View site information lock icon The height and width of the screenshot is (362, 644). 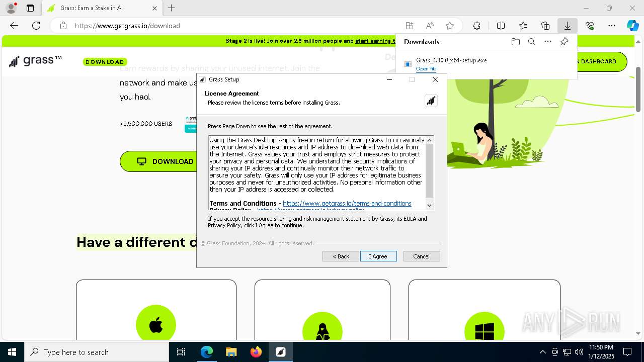[x=63, y=26]
